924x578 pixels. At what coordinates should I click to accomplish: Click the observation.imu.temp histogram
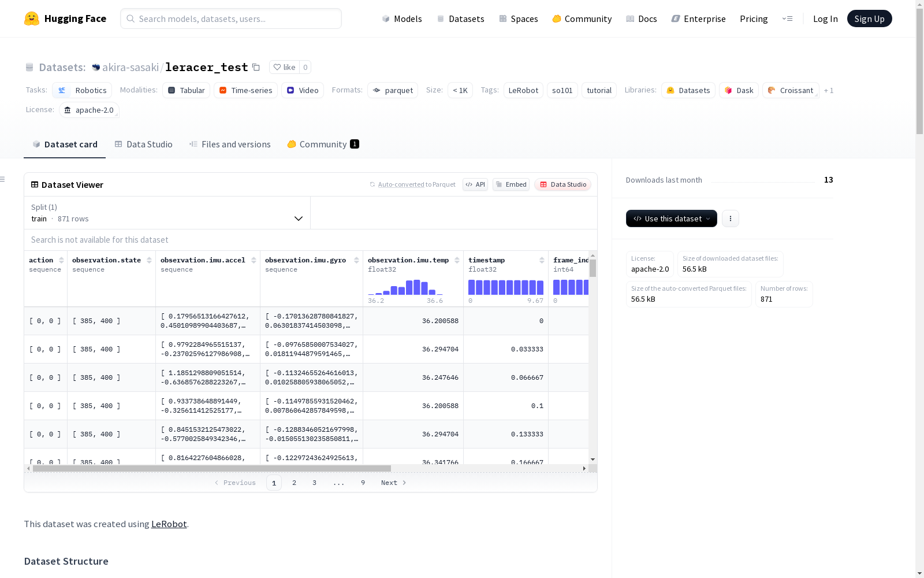click(405, 287)
